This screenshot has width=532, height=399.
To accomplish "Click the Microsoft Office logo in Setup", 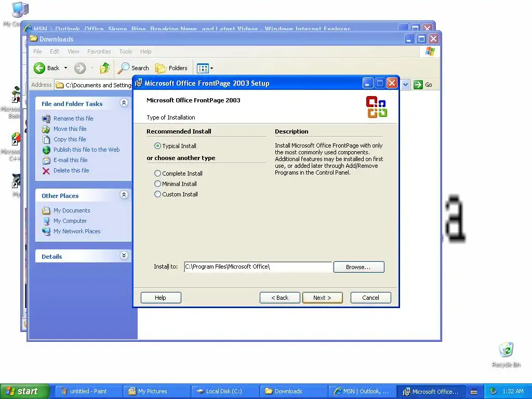I will click(x=377, y=107).
